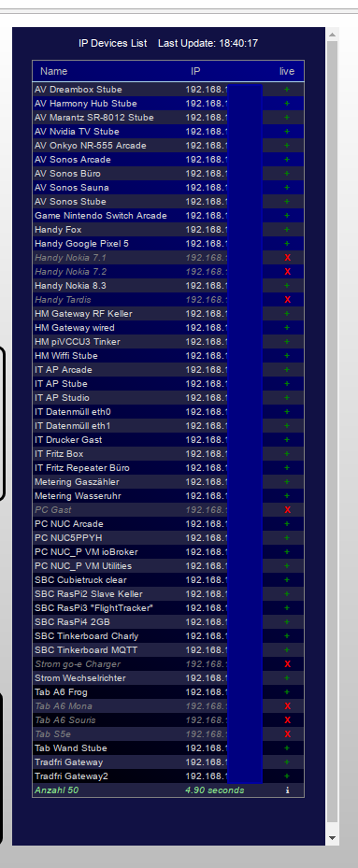
Task: Select the IT AP Arcade row name
Action: point(64,370)
